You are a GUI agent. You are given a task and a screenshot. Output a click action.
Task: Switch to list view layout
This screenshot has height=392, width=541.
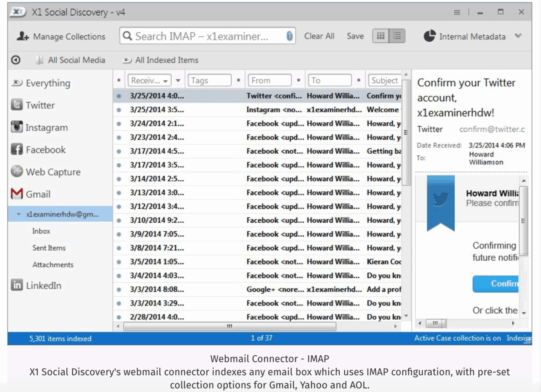click(397, 36)
